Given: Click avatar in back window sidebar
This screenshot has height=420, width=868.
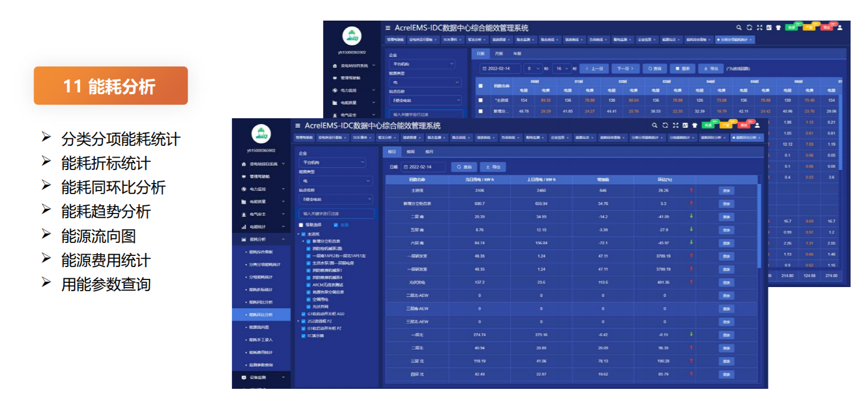Looking at the screenshot, I should click(352, 36).
